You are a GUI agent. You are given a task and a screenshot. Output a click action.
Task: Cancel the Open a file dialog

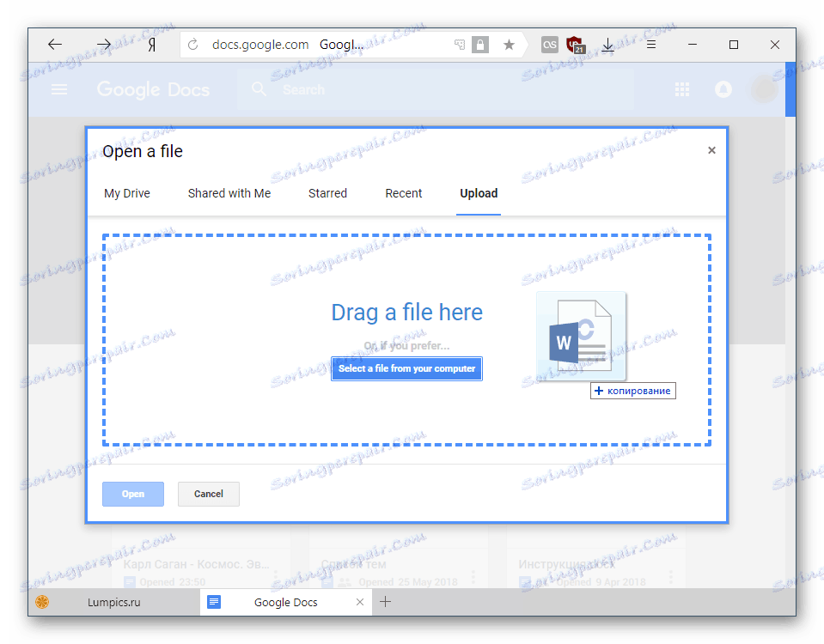(x=209, y=494)
